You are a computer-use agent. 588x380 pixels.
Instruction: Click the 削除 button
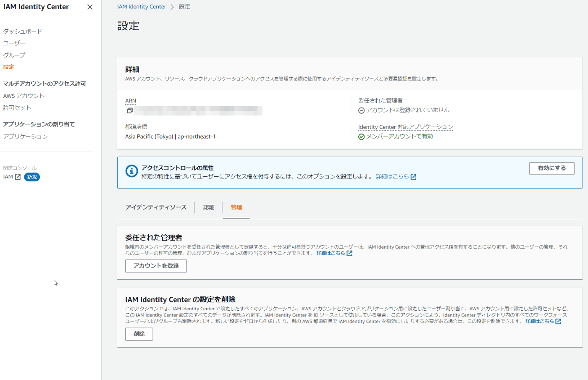tap(139, 334)
